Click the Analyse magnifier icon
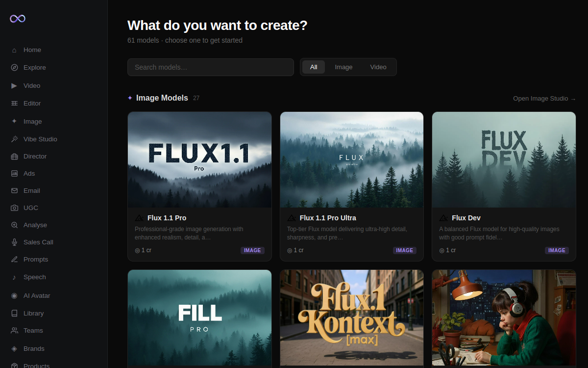Screen dimensions: 588x368 (x=14, y=225)
